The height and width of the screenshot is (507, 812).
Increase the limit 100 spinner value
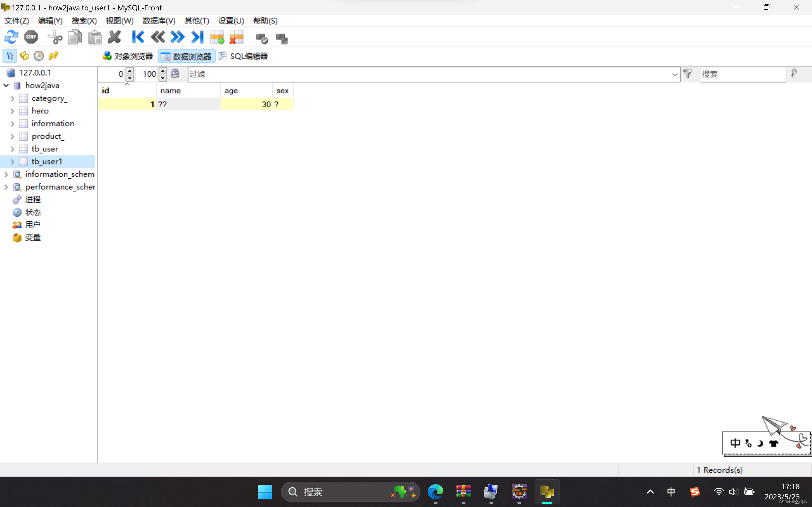click(x=163, y=70)
